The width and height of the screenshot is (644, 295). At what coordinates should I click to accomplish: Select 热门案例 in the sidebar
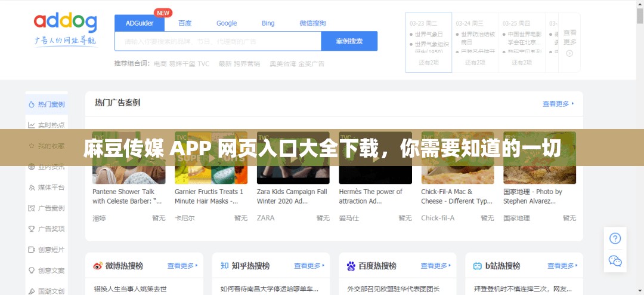tap(47, 105)
